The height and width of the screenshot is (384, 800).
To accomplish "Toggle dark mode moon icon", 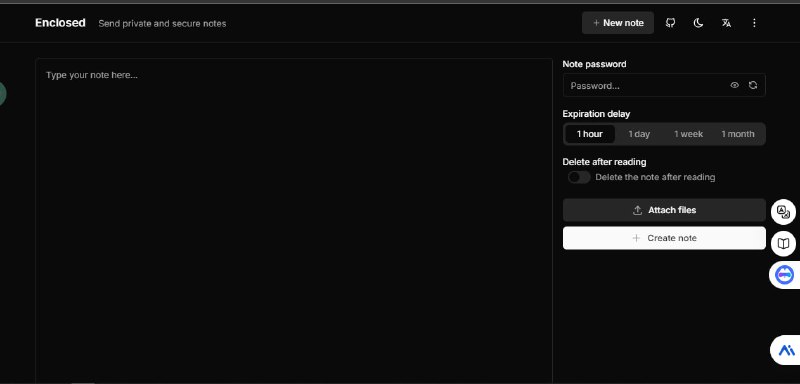I will coord(698,23).
